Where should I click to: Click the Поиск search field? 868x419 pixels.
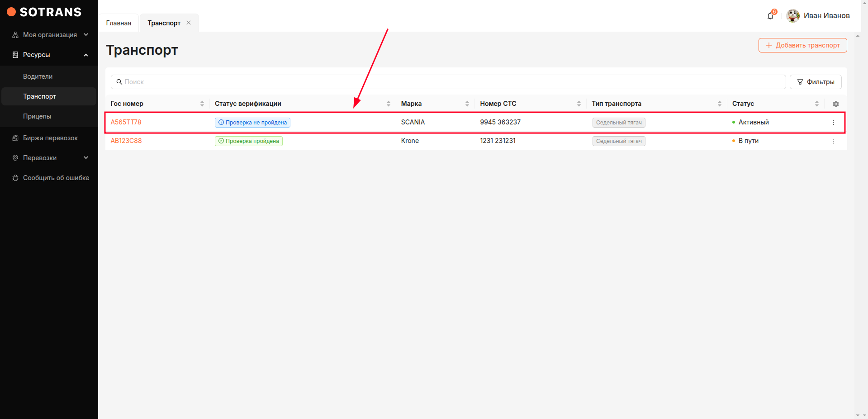point(448,82)
